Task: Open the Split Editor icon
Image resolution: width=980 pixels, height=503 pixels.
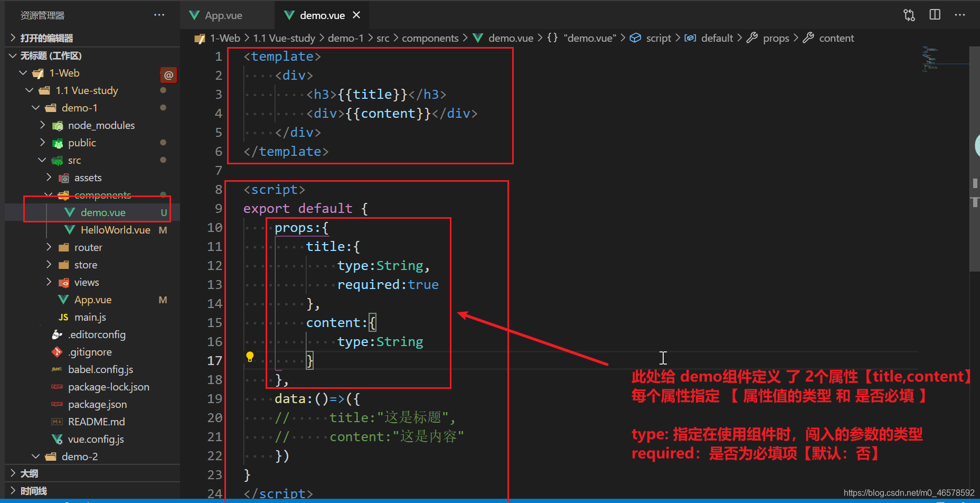Action: point(935,15)
